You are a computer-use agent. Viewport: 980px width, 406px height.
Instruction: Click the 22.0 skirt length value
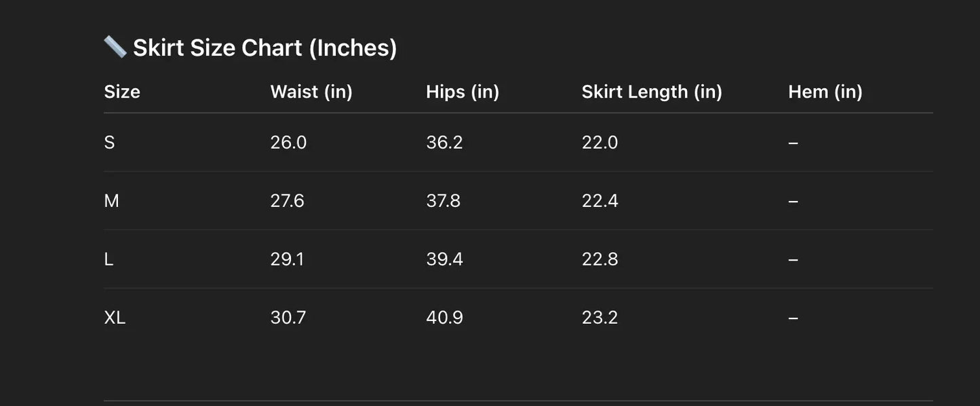600,143
